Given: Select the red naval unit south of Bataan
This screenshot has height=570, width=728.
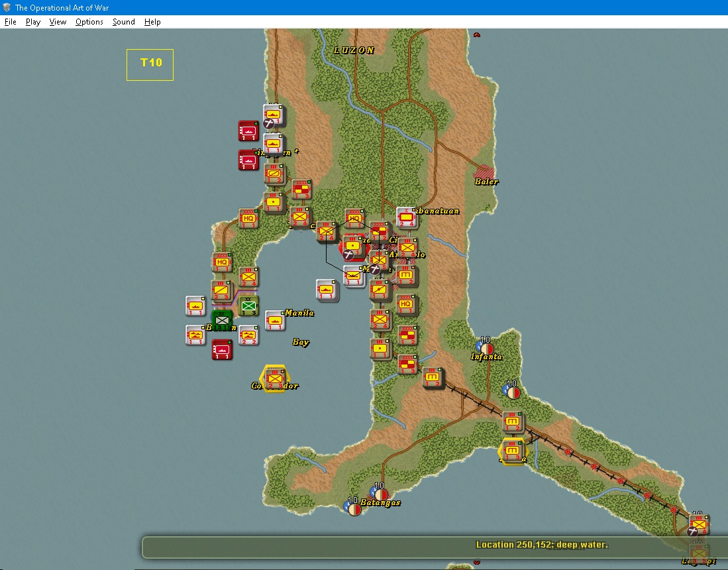Looking at the screenshot, I should pyautogui.click(x=222, y=350).
